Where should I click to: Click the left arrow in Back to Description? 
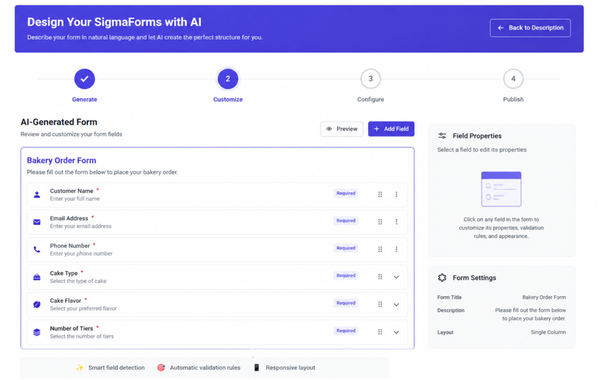tap(501, 28)
